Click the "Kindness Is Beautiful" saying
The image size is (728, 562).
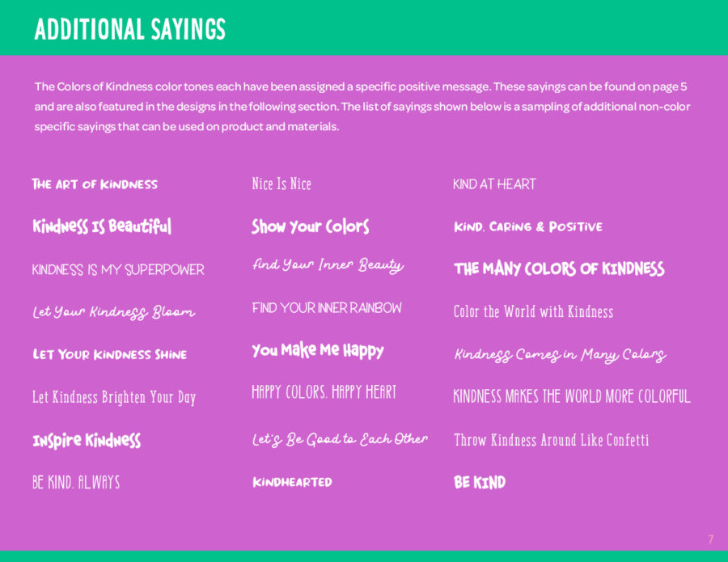[102, 226]
